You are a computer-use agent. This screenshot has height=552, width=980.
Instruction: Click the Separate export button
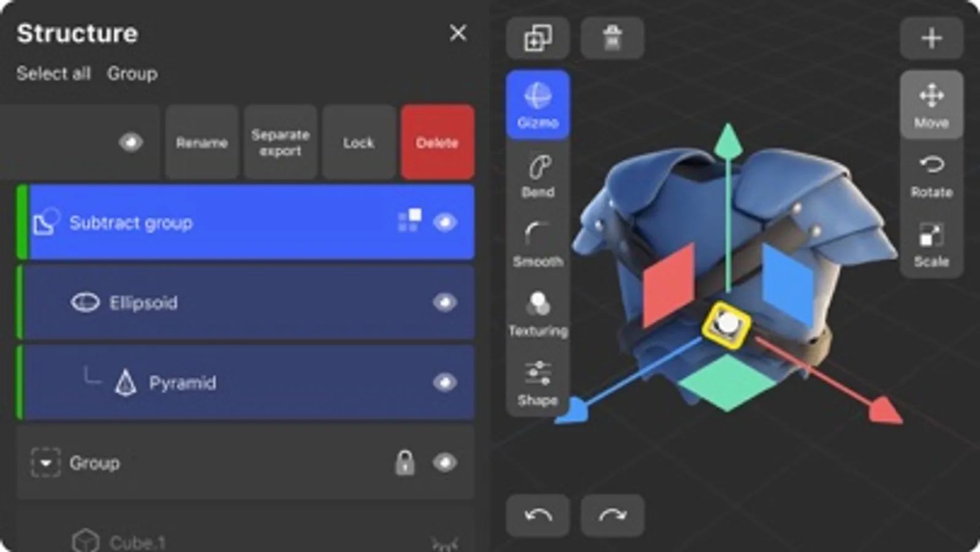280,142
